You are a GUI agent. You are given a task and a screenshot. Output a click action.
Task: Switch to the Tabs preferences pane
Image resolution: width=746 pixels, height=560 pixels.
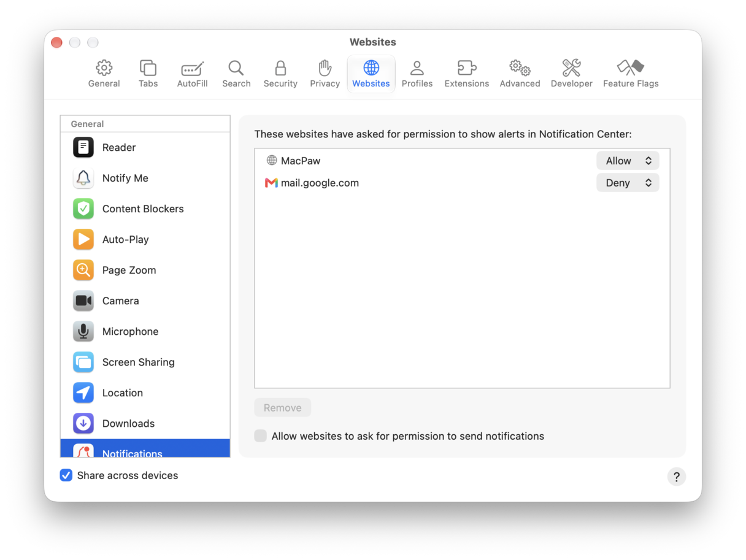tap(148, 74)
